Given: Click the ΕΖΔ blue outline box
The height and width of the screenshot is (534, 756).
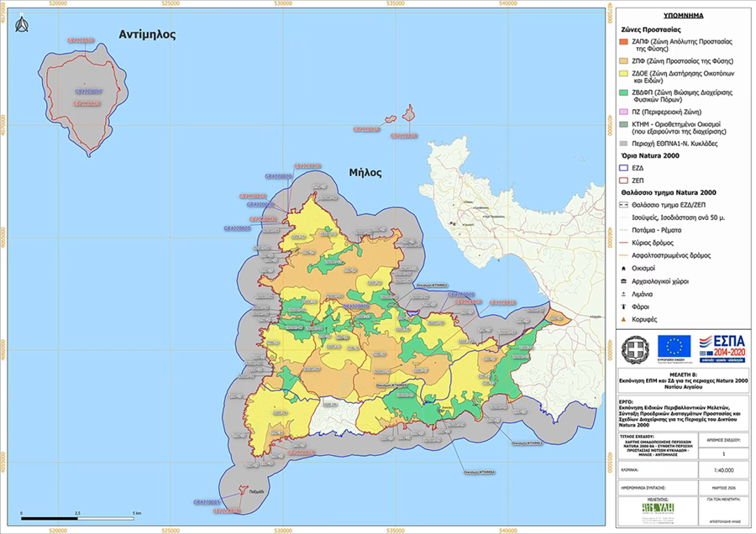Looking at the screenshot, I should (623, 167).
